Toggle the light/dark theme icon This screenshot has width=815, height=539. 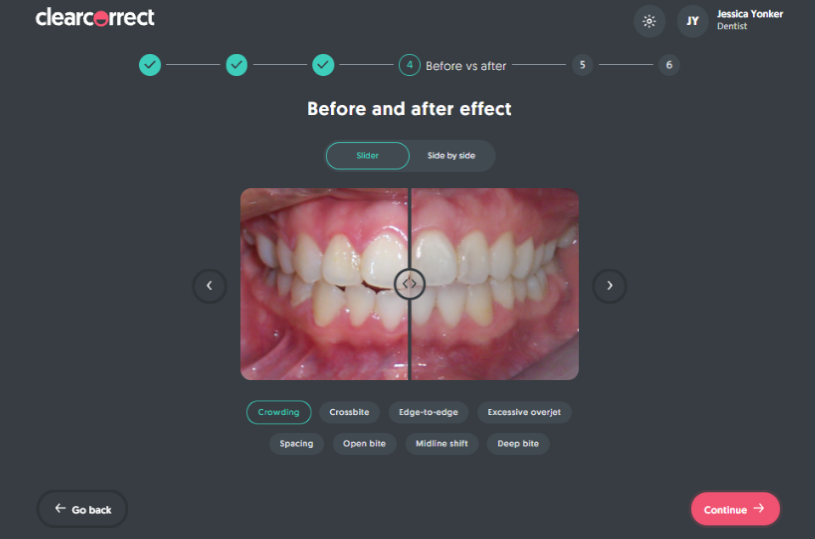tap(650, 21)
